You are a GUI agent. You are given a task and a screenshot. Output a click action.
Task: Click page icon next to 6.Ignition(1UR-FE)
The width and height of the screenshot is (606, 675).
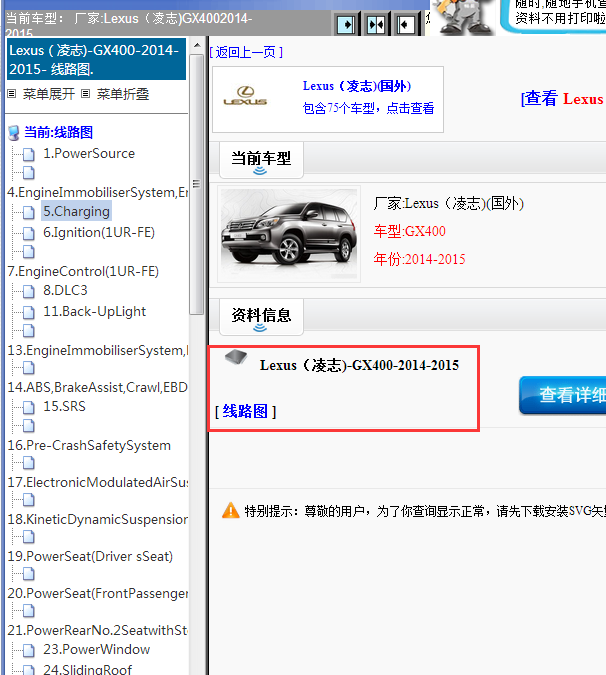click(28, 233)
